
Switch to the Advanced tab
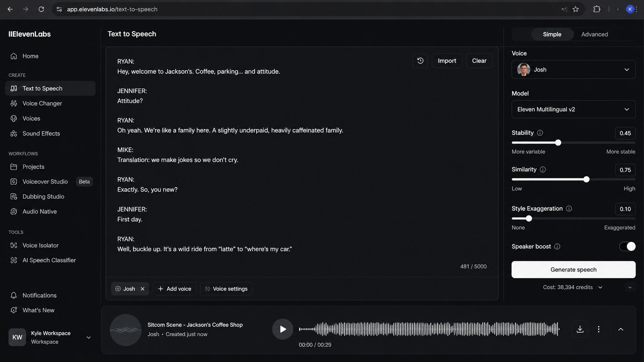click(594, 34)
